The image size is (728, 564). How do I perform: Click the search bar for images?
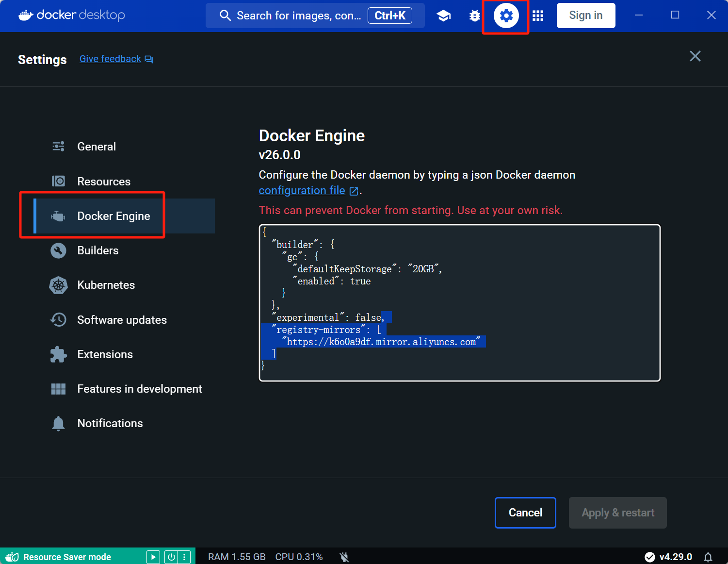click(x=315, y=16)
